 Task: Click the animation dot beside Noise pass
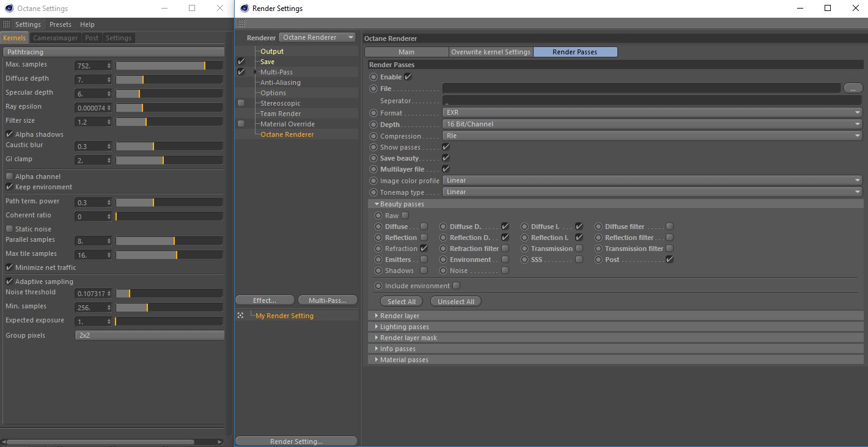443,271
